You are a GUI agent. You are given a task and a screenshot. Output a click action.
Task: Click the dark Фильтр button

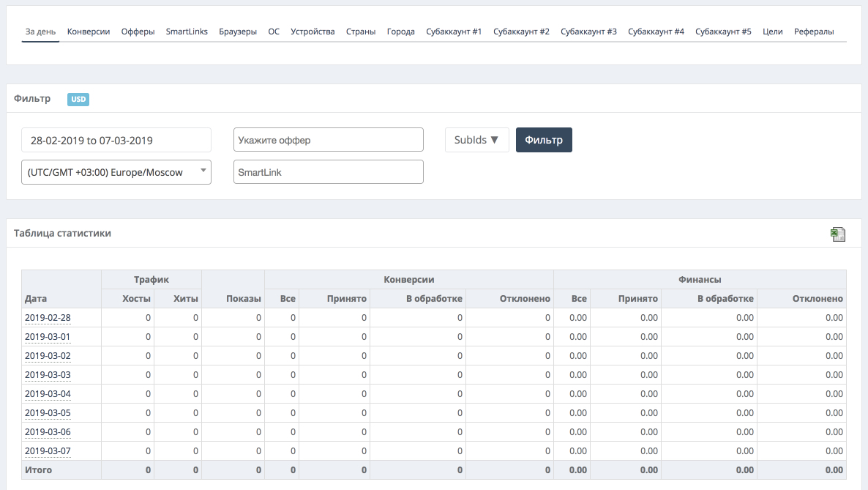[x=544, y=140]
